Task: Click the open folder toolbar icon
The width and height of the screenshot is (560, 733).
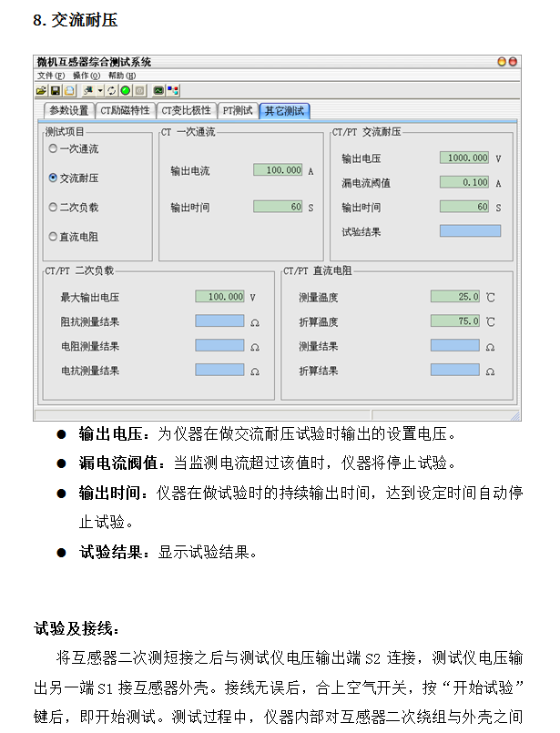Action: (x=41, y=91)
